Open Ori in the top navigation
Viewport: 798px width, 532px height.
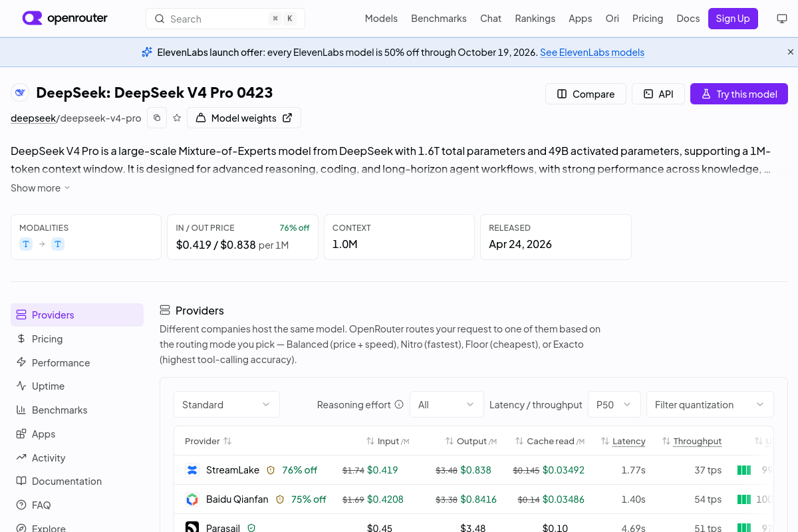[x=612, y=19]
